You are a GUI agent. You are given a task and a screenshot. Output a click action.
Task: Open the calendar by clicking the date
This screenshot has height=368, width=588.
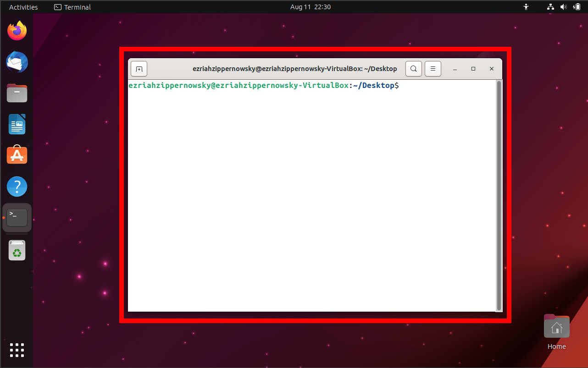tap(311, 7)
